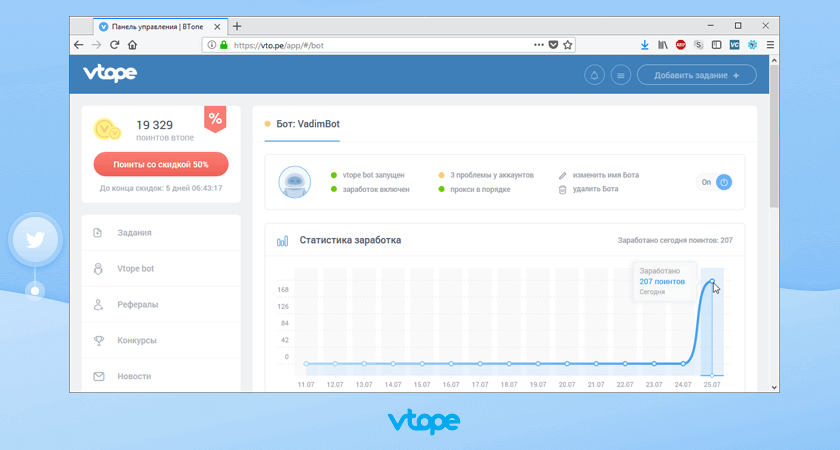840x450 pixels.
Task: Open browser downloads arrow icon
Action: coord(644,45)
